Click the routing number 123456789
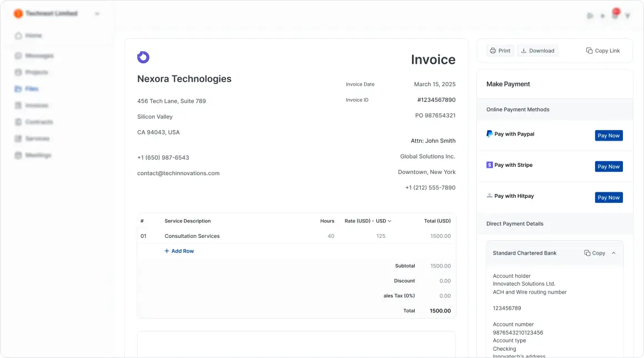This screenshot has height=358, width=644. pyautogui.click(x=506, y=309)
